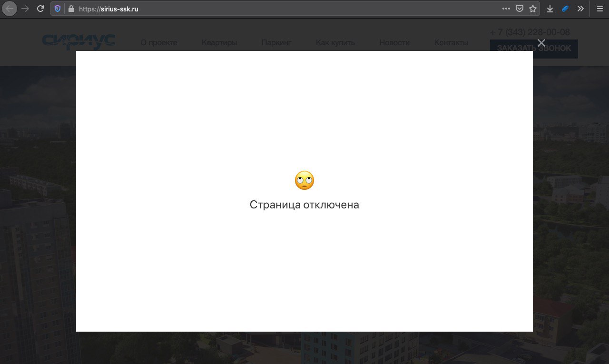
Task: Bookmark this page with star icon
Action: [x=533, y=9]
